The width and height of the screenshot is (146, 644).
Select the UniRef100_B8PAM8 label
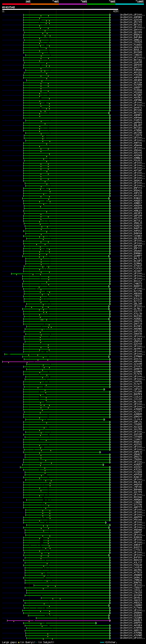(131, 490)
